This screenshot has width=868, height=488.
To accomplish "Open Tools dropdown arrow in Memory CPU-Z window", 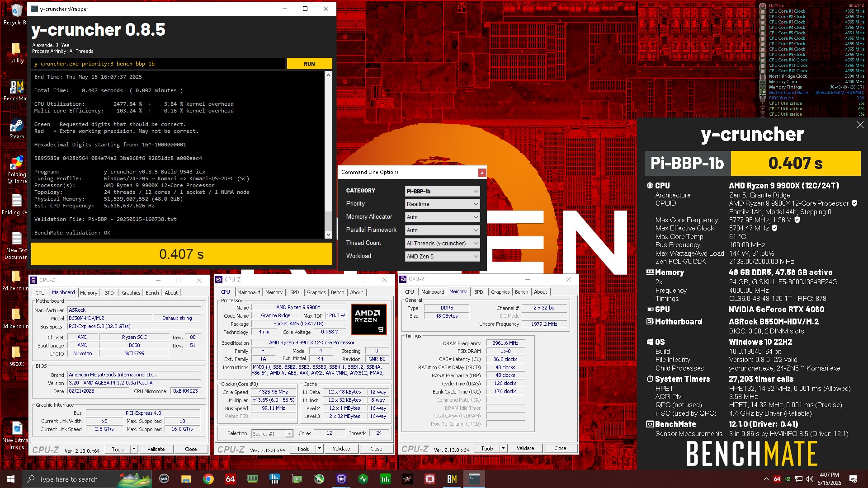I will (503, 449).
